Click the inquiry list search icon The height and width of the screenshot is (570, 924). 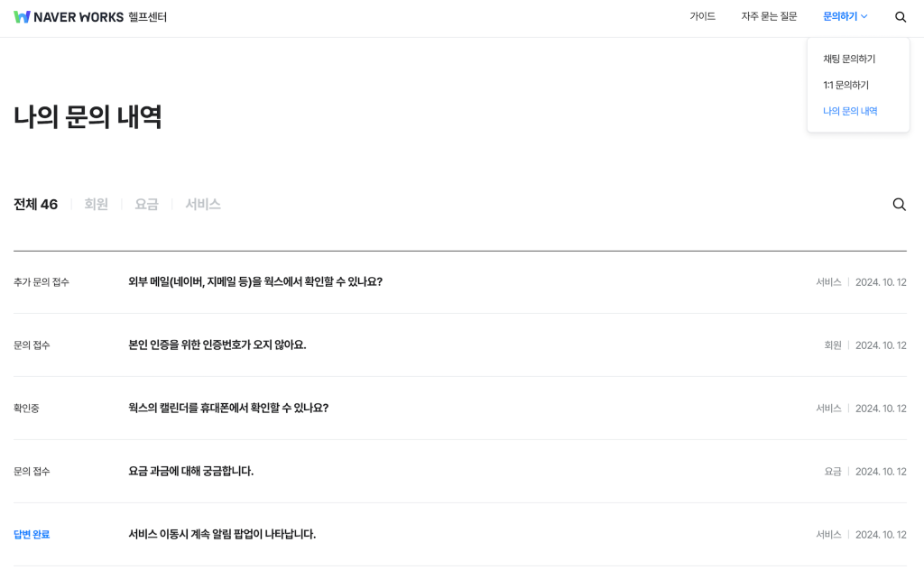click(899, 205)
